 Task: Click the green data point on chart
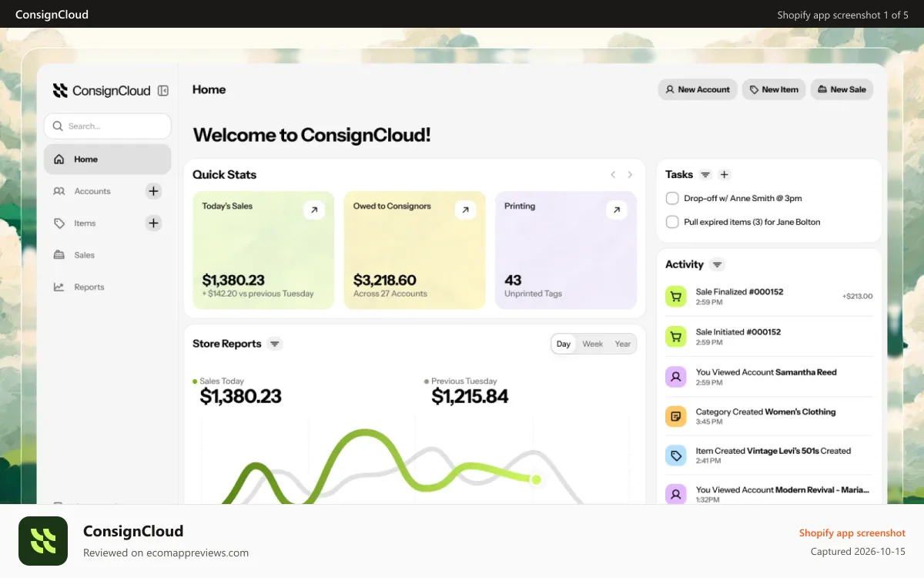pos(536,479)
